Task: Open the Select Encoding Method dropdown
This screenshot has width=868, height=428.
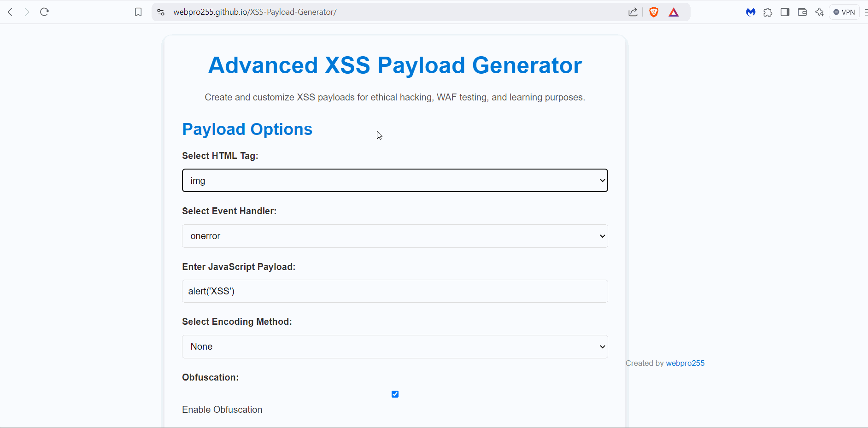Action: point(395,347)
